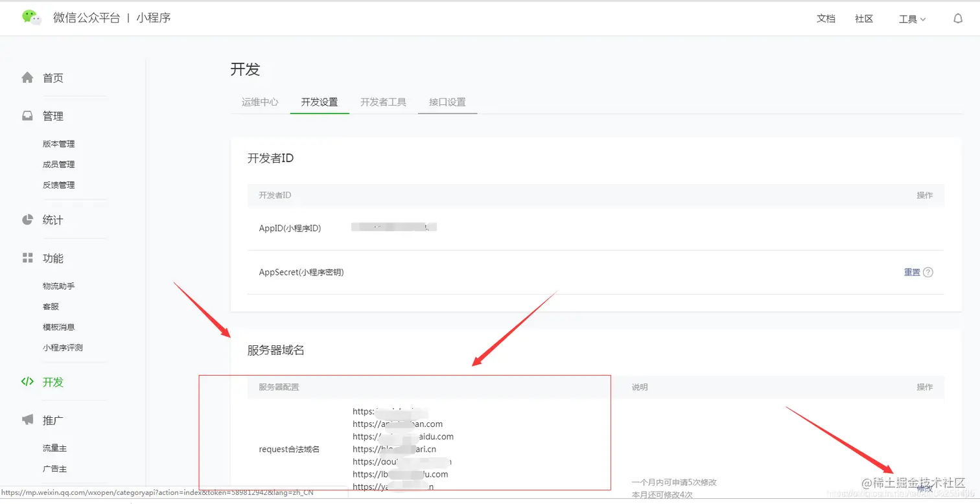The image size is (980, 504).
Task: Switch to the 接口设置 tab
Action: click(447, 102)
